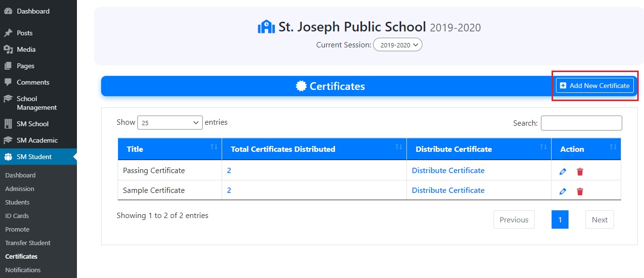Open the Show entries 25 dropdown
The width and height of the screenshot is (644, 278).
(x=170, y=123)
